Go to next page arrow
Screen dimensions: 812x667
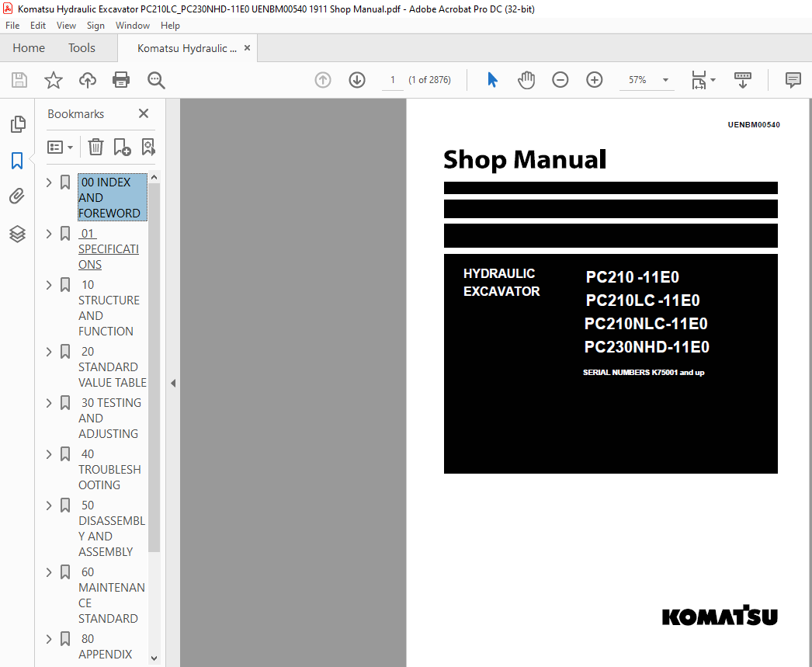pyautogui.click(x=357, y=80)
